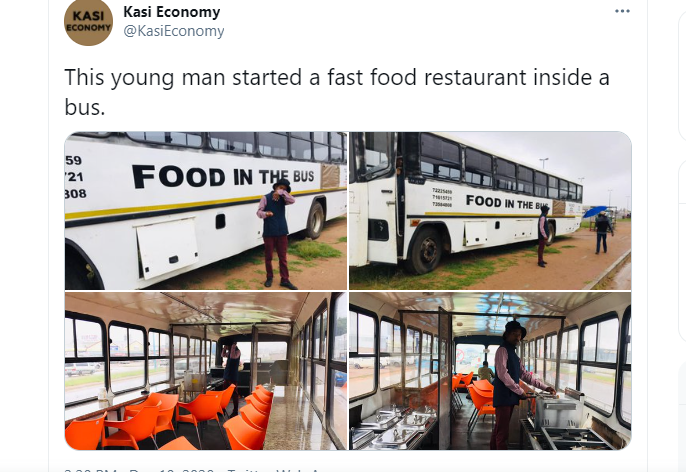Click the chafing dishes in bottom-right photo
Screen dimensions: 686x472
click(394, 427)
